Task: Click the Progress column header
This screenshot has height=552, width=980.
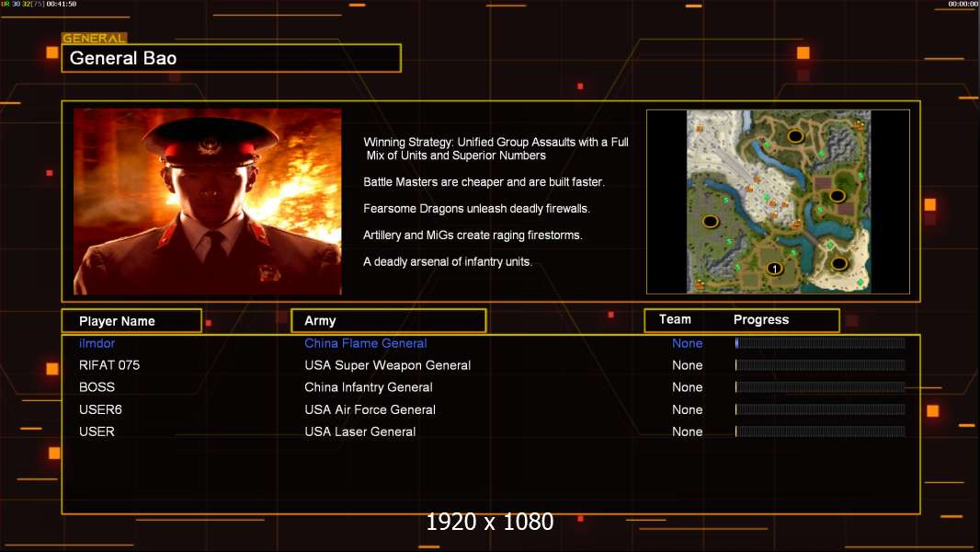Action: 761,319
